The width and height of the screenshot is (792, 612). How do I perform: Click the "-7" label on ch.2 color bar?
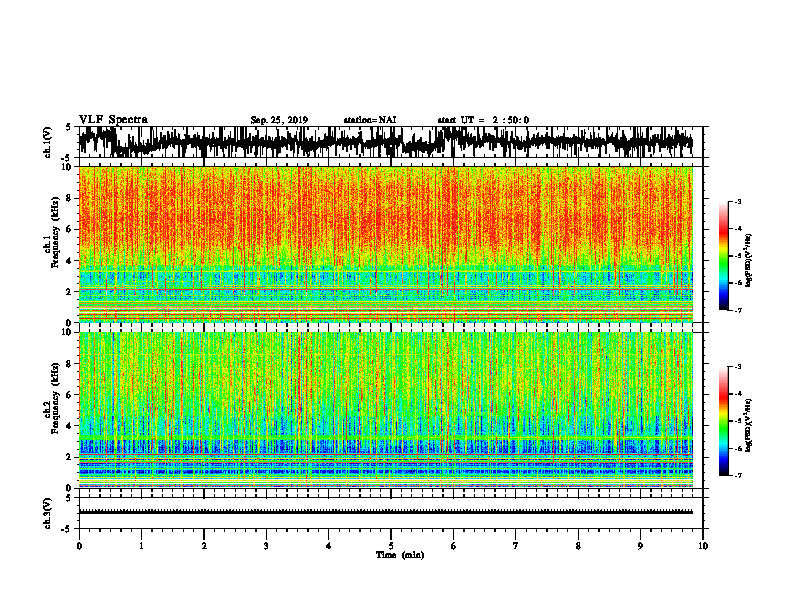pyautogui.click(x=738, y=475)
